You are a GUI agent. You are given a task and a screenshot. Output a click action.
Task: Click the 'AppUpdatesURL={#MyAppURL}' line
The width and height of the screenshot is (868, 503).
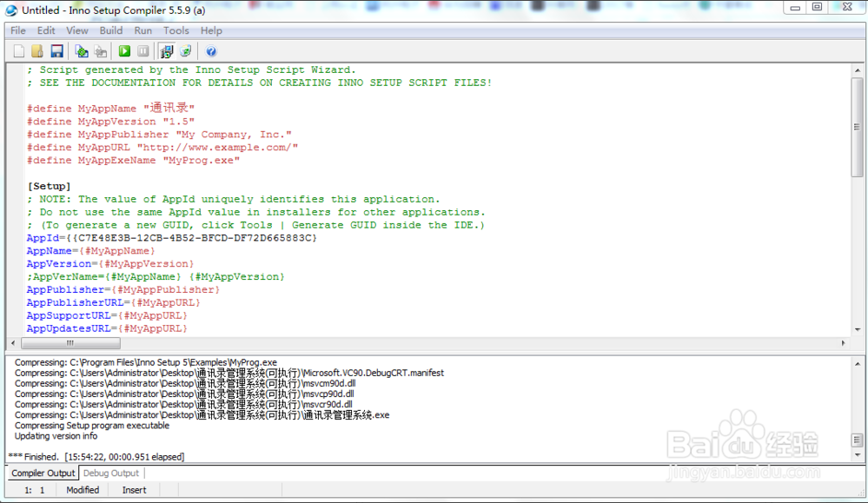(x=107, y=328)
